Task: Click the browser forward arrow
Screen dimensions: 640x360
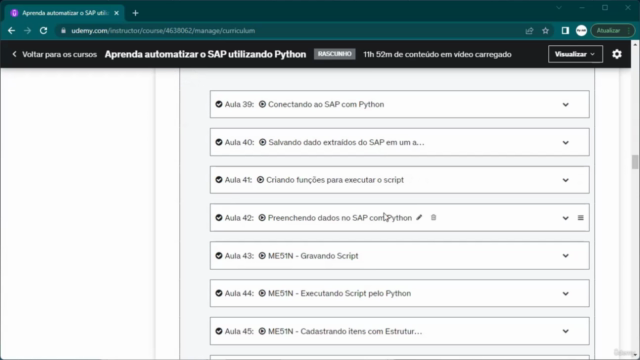Action: pos(27,31)
